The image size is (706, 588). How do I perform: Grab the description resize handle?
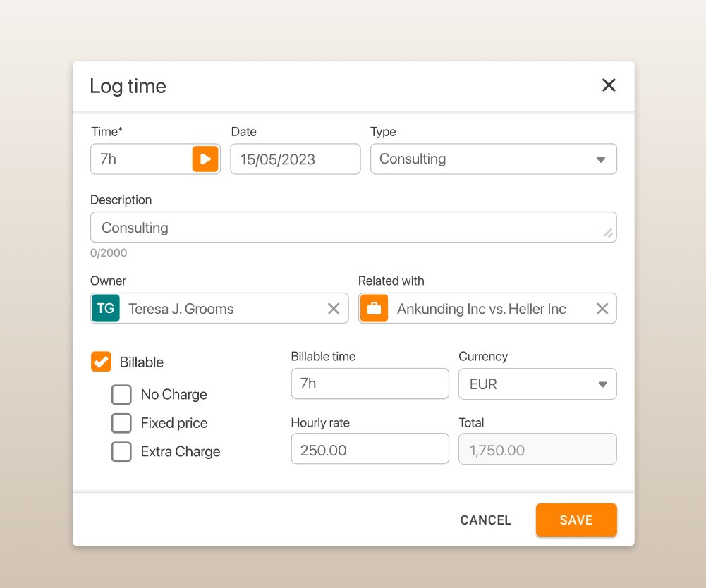click(x=608, y=233)
